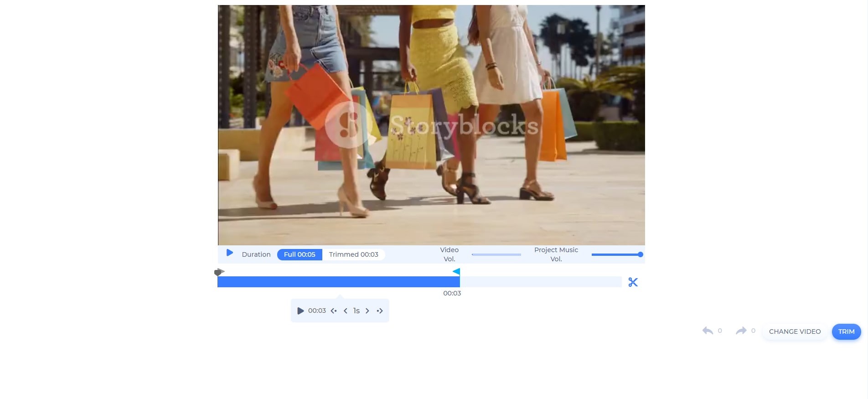The image size is (868, 399).
Task: Step back 1s using left chevron
Action: coord(346,311)
